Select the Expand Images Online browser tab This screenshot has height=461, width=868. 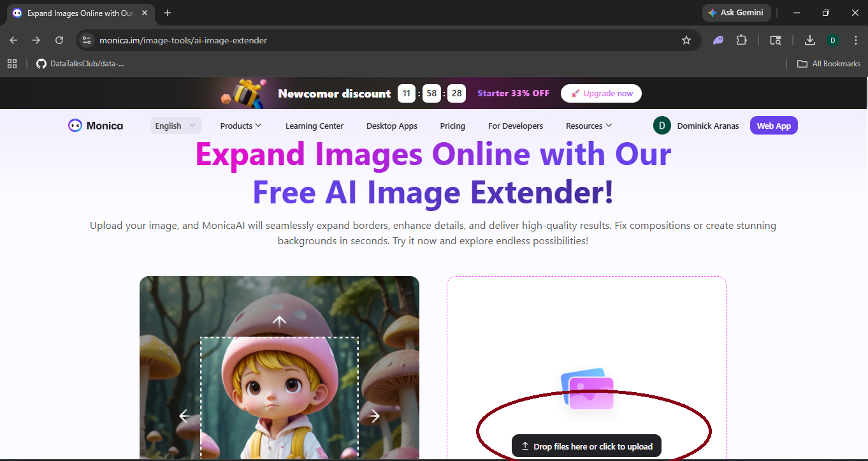point(80,13)
